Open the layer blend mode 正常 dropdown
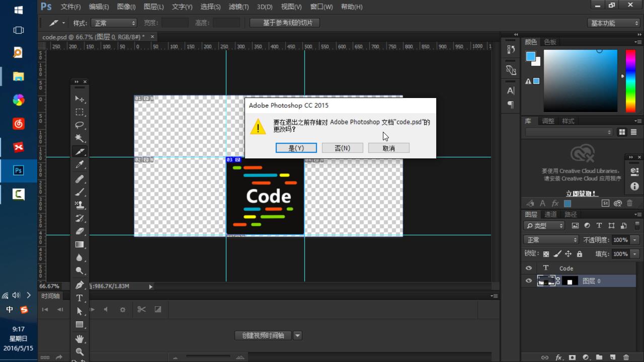Viewport: 644px width, 362px height. (x=551, y=240)
